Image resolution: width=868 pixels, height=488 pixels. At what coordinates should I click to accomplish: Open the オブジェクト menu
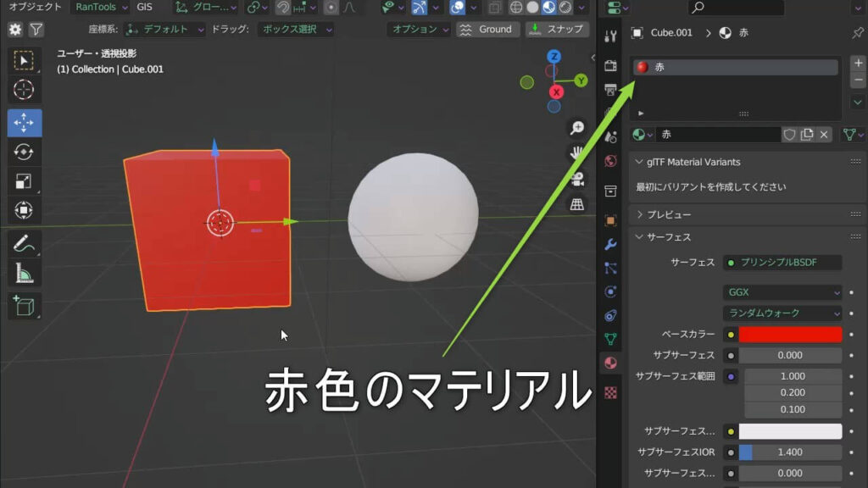pos(35,7)
